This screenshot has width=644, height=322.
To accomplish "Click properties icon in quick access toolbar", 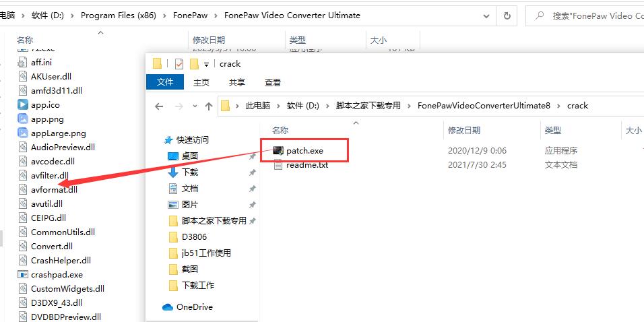I will coord(179,64).
